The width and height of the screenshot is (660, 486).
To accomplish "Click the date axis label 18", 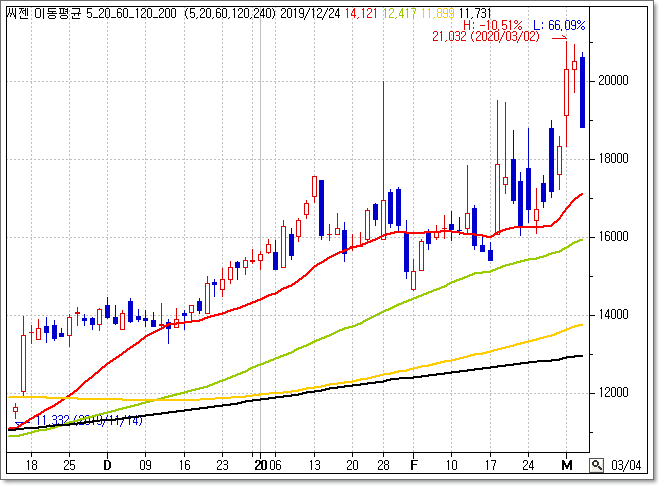I will [32, 465].
